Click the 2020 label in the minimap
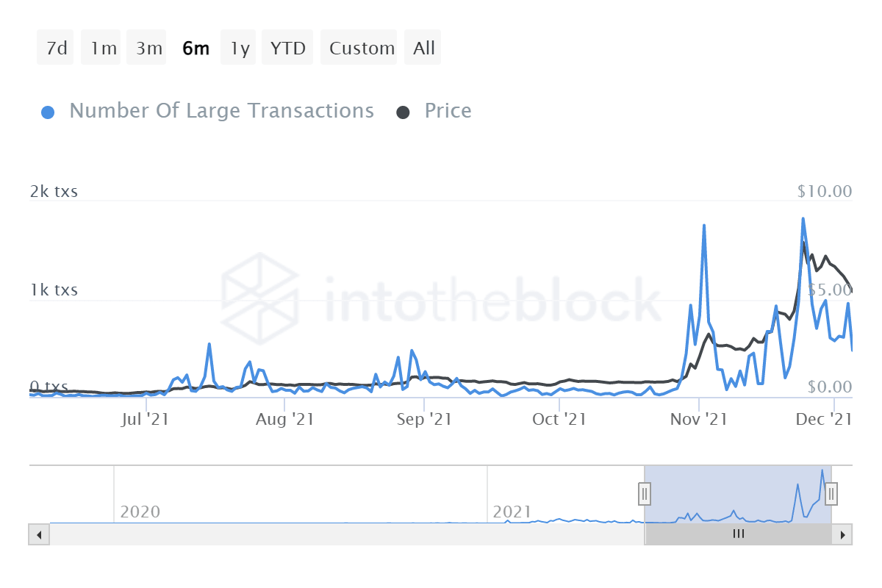The width and height of the screenshot is (882, 588). pos(142,512)
